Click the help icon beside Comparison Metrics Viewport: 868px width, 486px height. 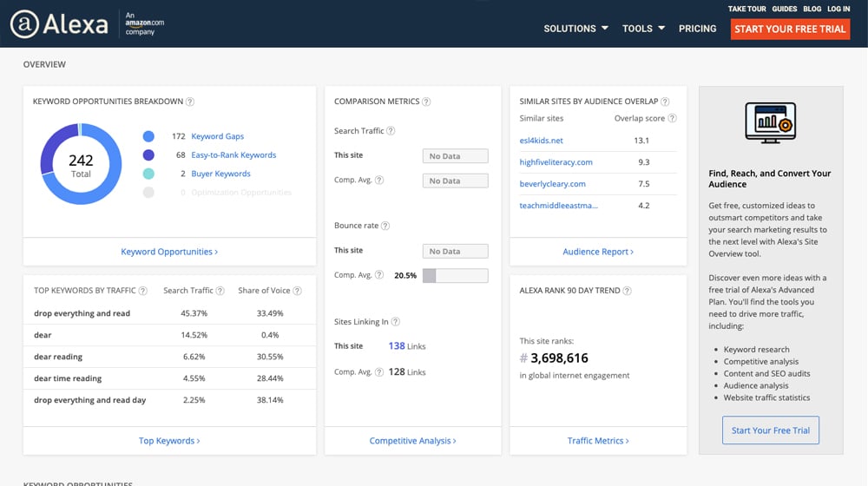click(426, 102)
